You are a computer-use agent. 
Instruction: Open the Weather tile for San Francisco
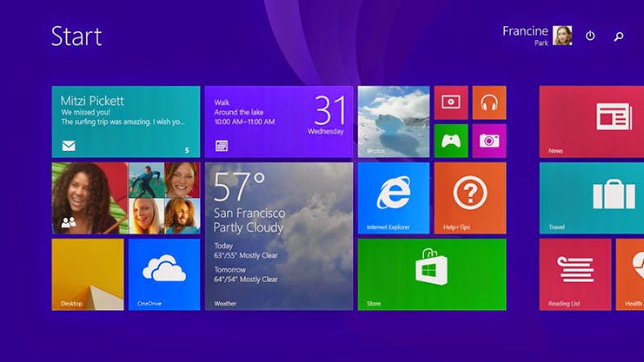pos(279,236)
